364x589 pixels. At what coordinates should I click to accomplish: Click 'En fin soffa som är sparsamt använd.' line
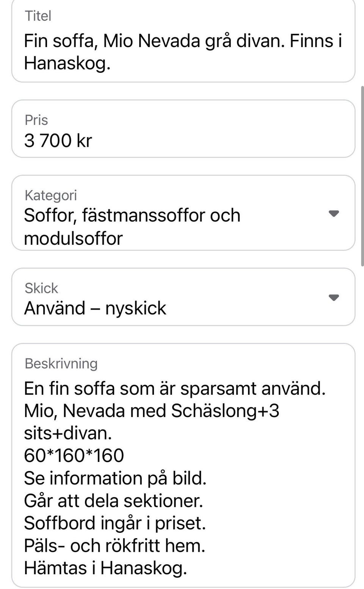point(174,388)
